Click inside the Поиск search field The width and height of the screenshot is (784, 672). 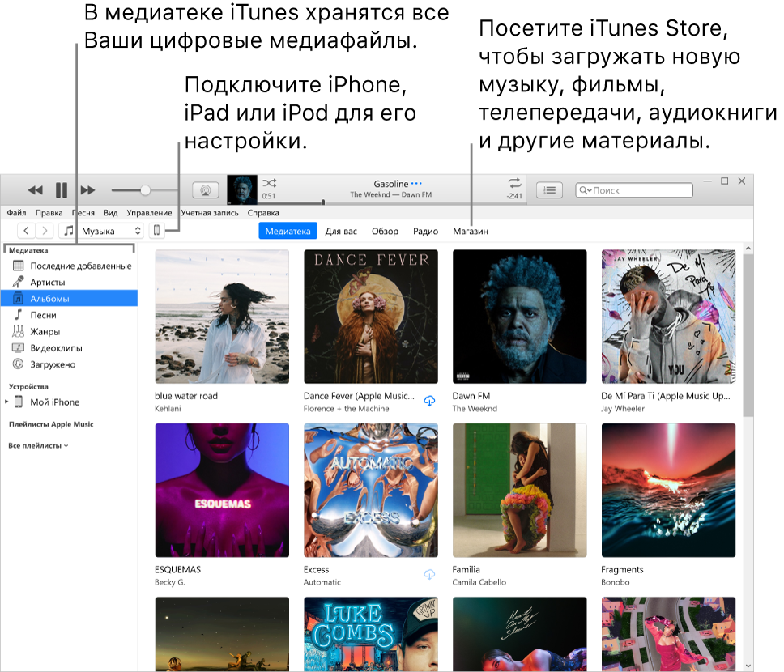point(636,190)
